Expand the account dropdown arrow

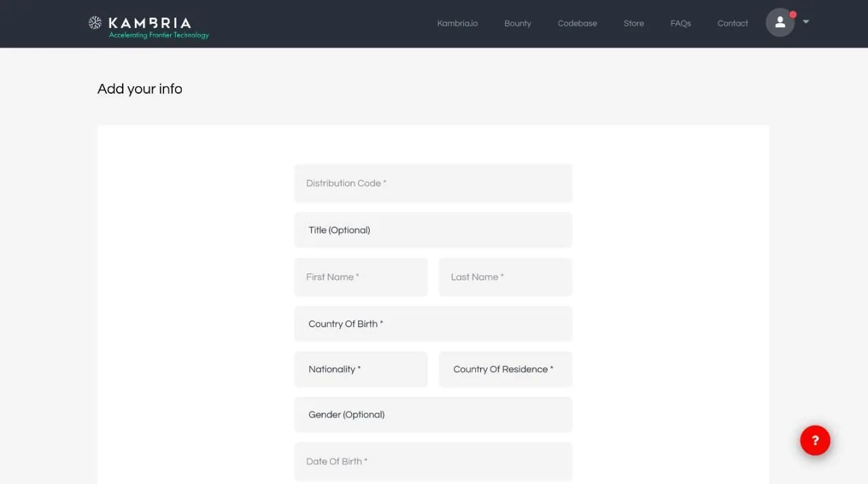pyautogui.click(x=806, y=22)
